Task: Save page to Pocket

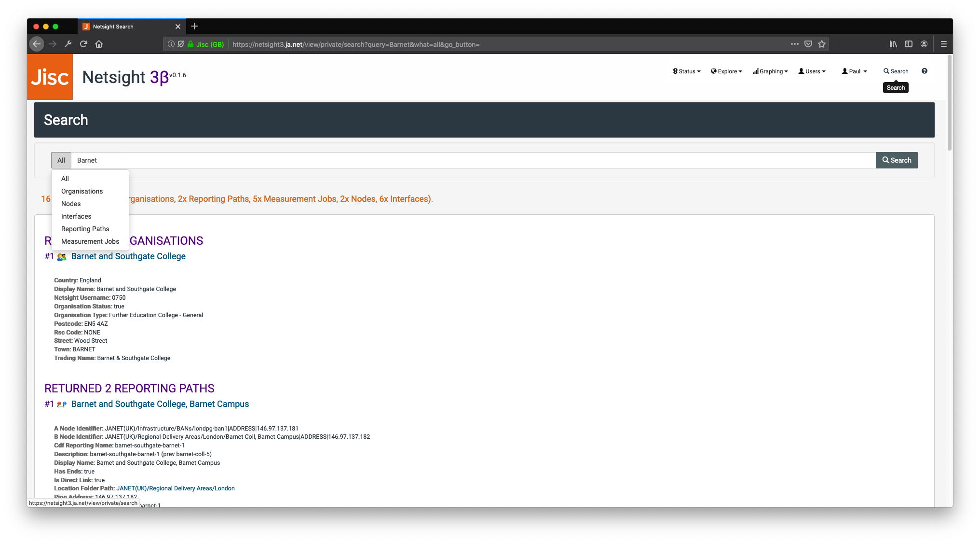Action: (x=808, y=44)
